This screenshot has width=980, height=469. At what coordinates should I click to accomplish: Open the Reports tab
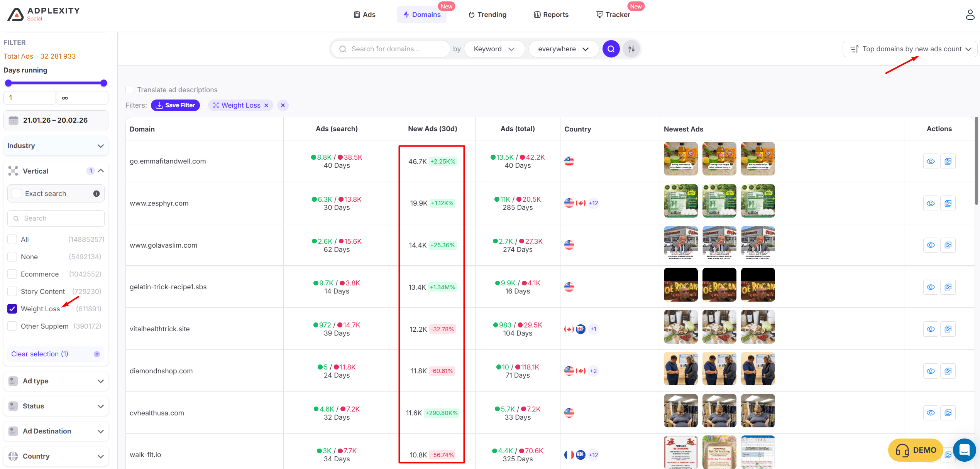[551, 15]
